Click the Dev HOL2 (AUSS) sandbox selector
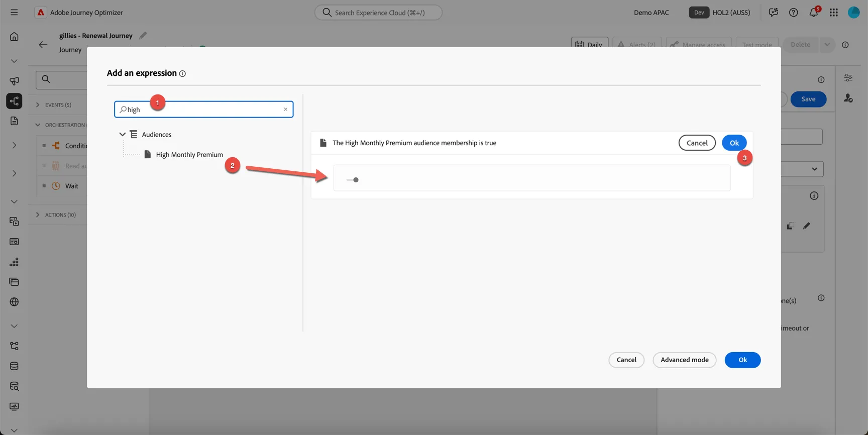Viewport: 868px width, 435px height. tap(719, 13)
